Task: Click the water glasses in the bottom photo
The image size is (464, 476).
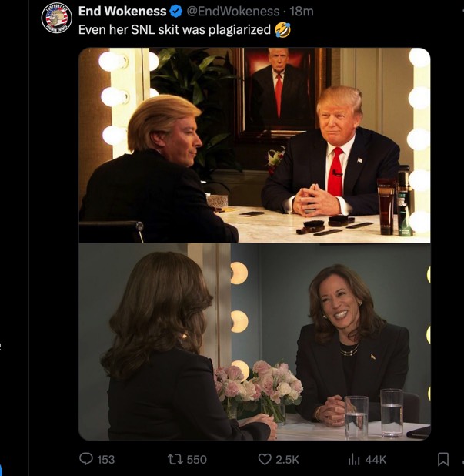Action: click(374, 413)
